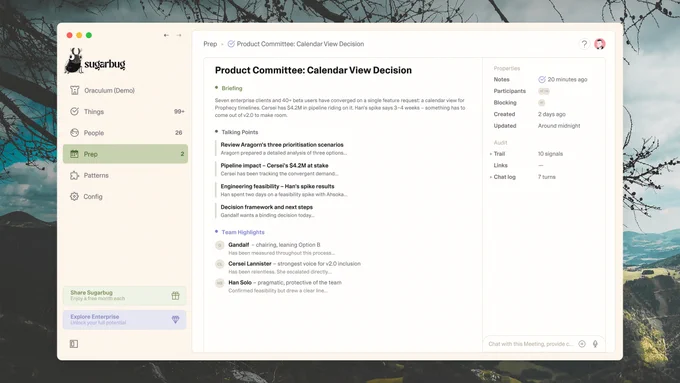Click the Briefing section heading
This screenshot has height=383, width=680.
pos(232,88)
